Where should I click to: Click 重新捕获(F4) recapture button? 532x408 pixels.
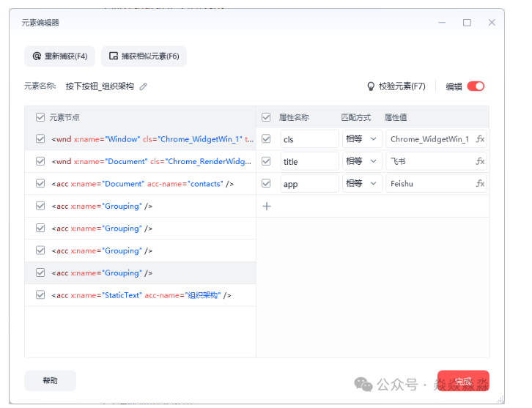coord(59,56)
